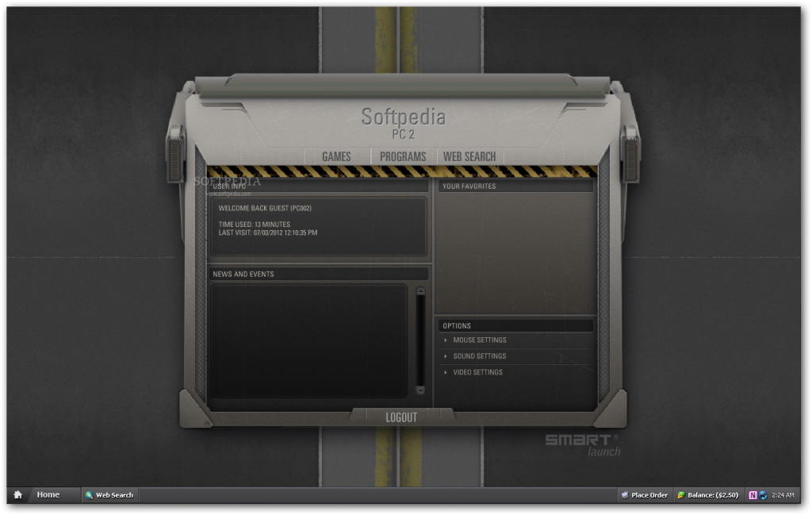The height and width of the screenshot is (515, 812).
Task: Click the PC 2 label
Action: tap(403, 134)
